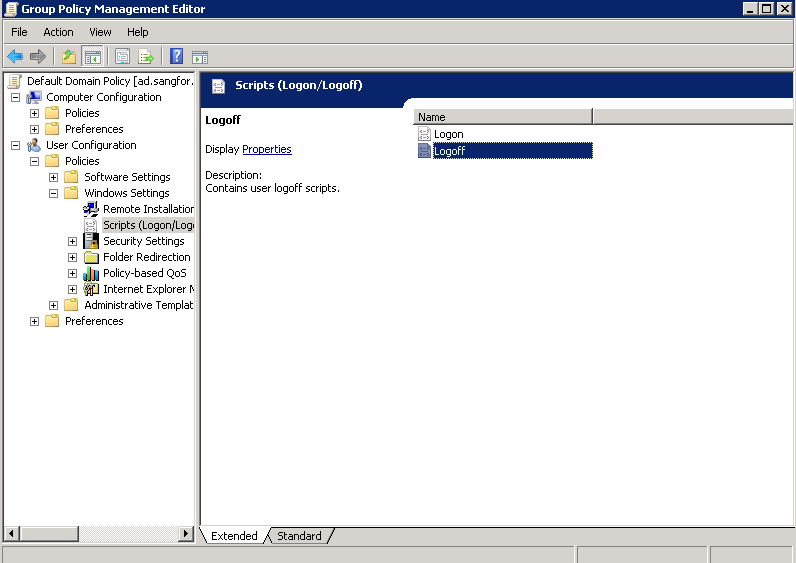This screenshot has width=796, height=563.
Task: Click the Back arrow toolbar icon
Action: point(15,56)
